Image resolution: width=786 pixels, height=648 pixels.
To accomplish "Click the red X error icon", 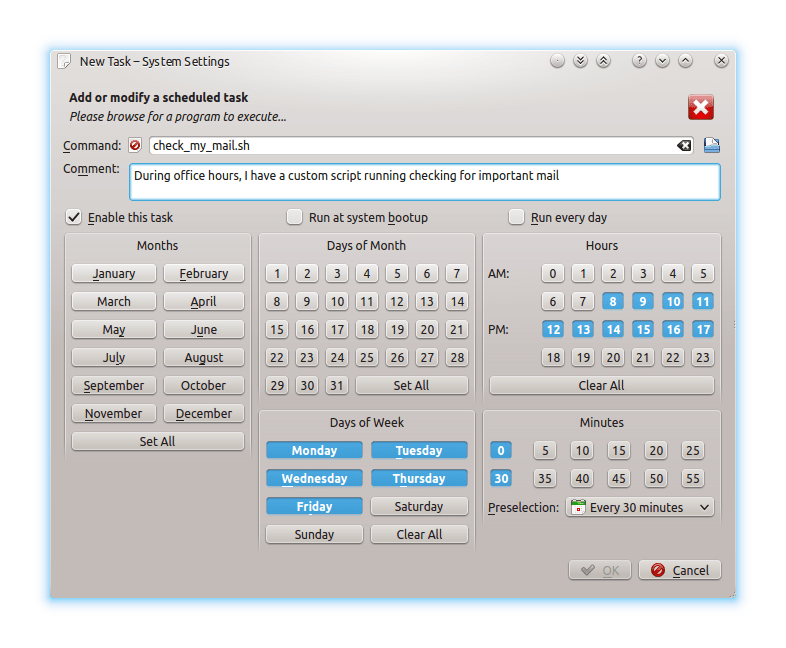I will tap(700, 107).
